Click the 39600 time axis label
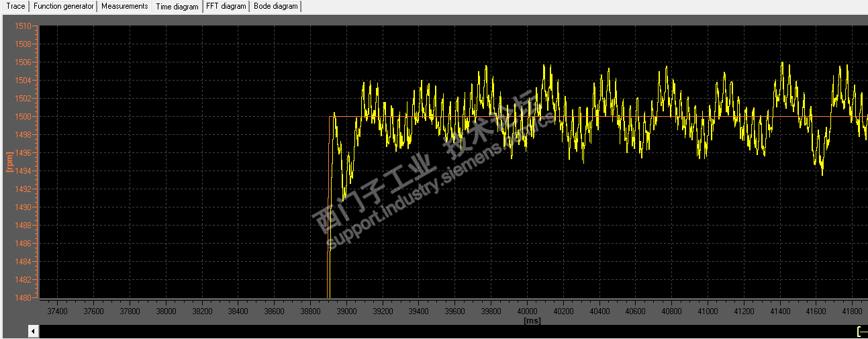This screenshot has height=339, width=868. 455,312
